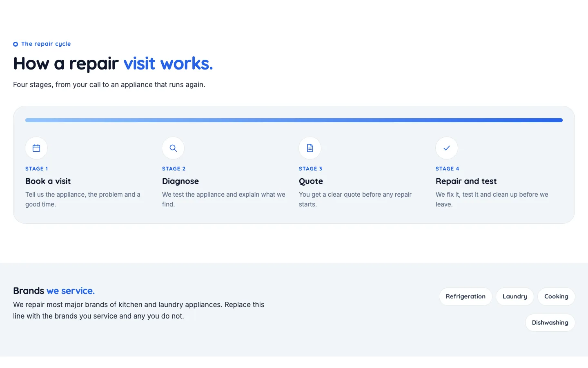
Task: Select the Laundry category pill
Action: point(515,296)
